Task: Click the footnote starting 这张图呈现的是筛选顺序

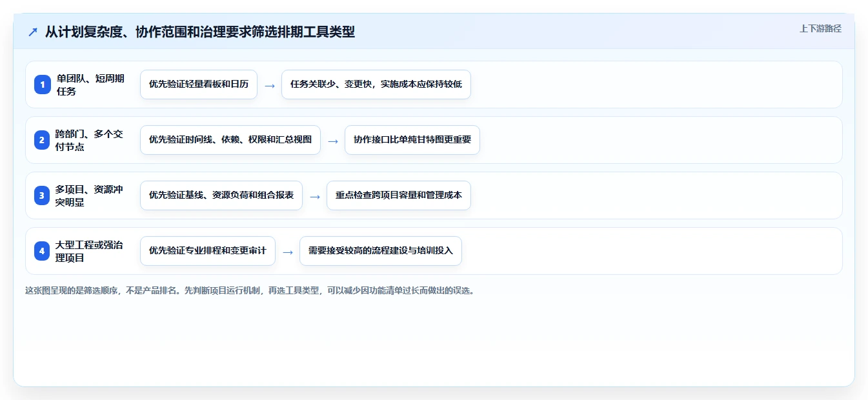Action: pos(250,290)
